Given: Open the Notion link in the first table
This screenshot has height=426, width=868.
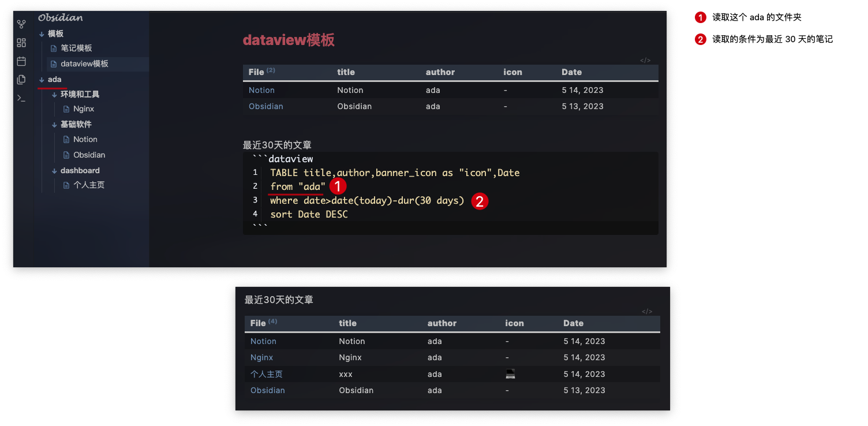Looking at the screenshot, I should [x=261, y=90].
